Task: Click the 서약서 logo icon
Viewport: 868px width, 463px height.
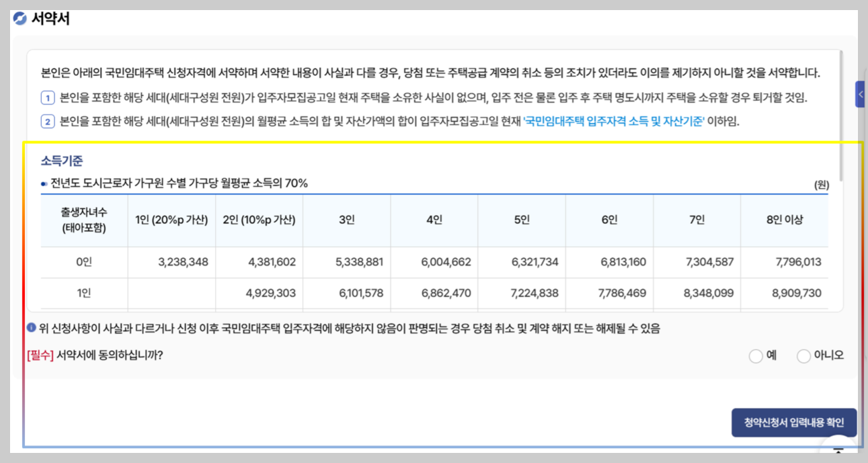Action: [20, 18]
